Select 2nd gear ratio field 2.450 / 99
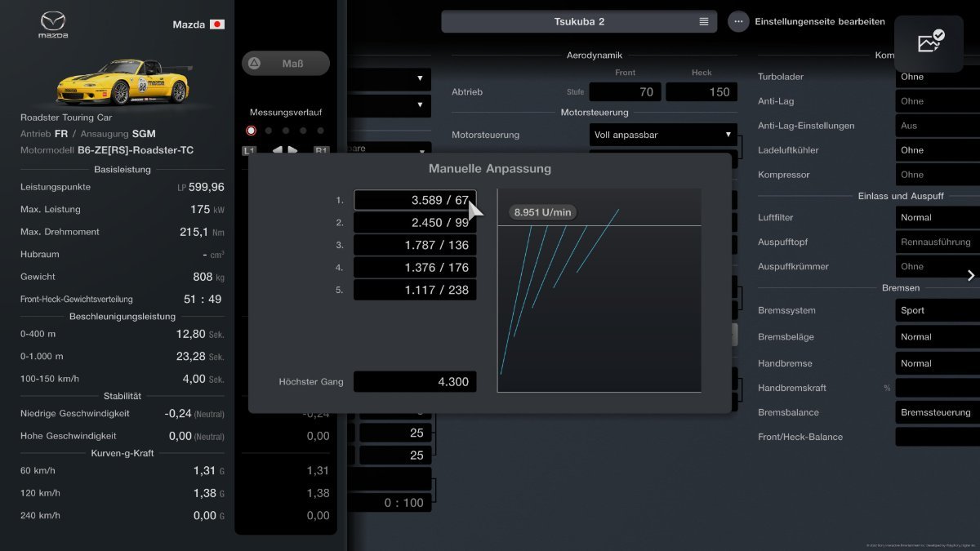This screenshot has height=551, width=980. click(415, 222)
